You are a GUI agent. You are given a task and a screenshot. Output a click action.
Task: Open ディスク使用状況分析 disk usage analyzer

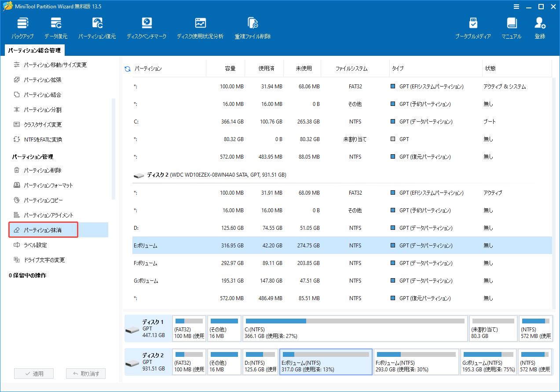[200, 27]
